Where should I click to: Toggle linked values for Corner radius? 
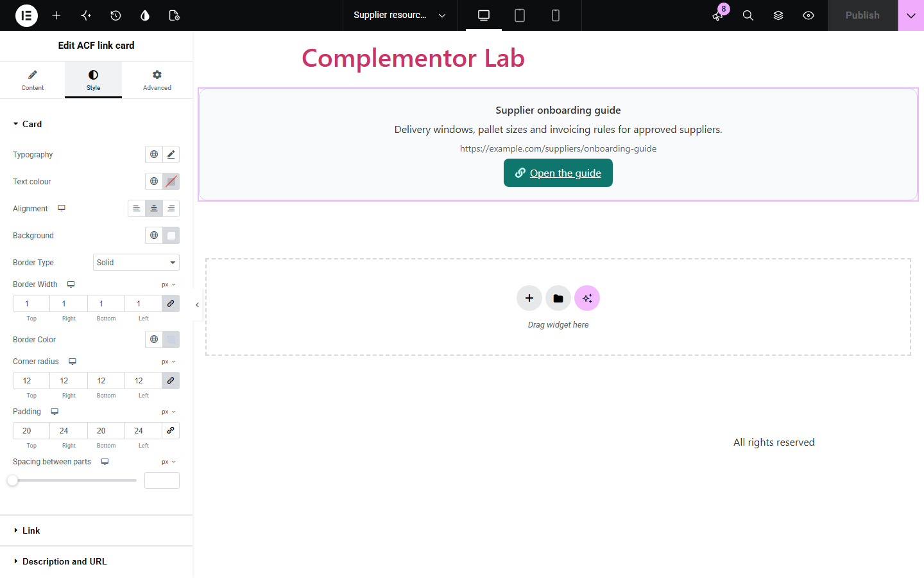171,380
